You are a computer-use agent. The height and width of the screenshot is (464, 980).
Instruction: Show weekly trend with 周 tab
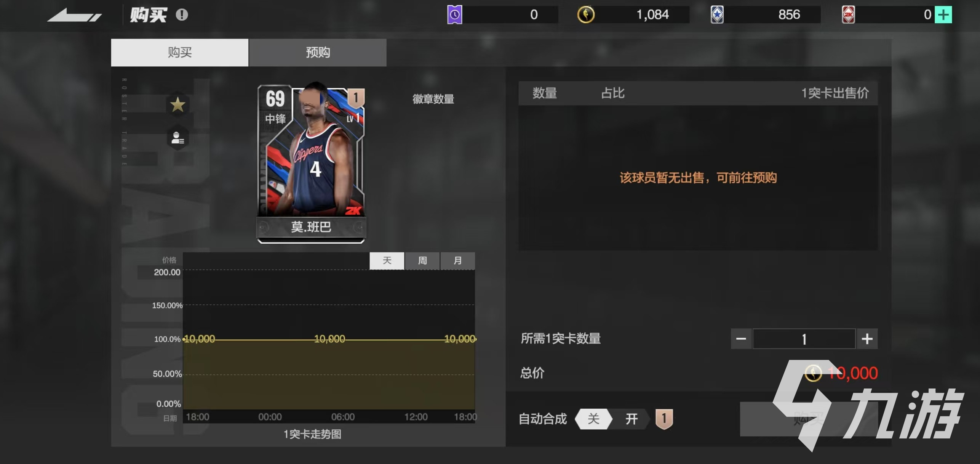pos(422,261)
